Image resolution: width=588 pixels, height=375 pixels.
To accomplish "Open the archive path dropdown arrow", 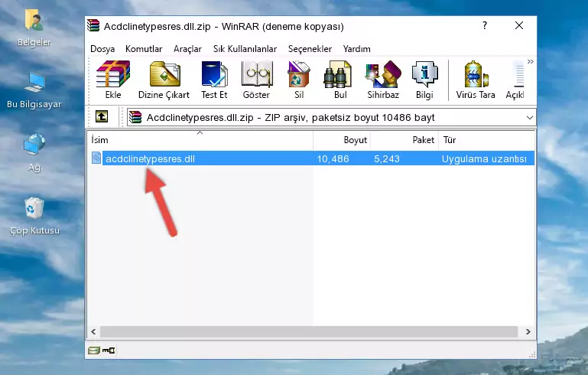I will [x=529, y=118].
